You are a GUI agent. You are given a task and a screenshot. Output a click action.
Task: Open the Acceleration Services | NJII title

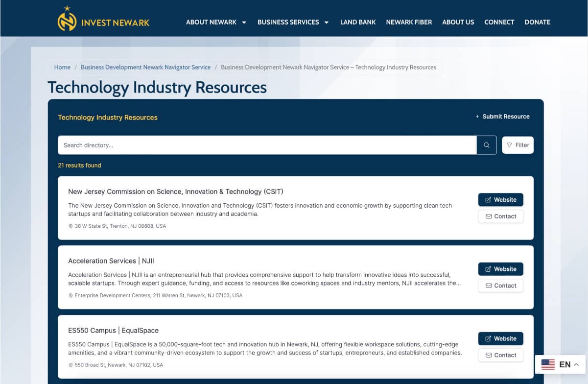(111, 261)
